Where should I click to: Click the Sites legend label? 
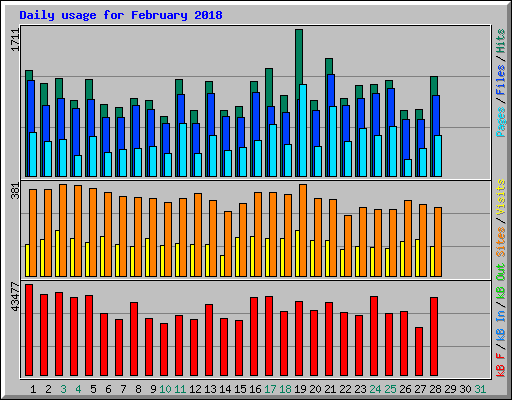pyautogui.click(x=501, y=242)
